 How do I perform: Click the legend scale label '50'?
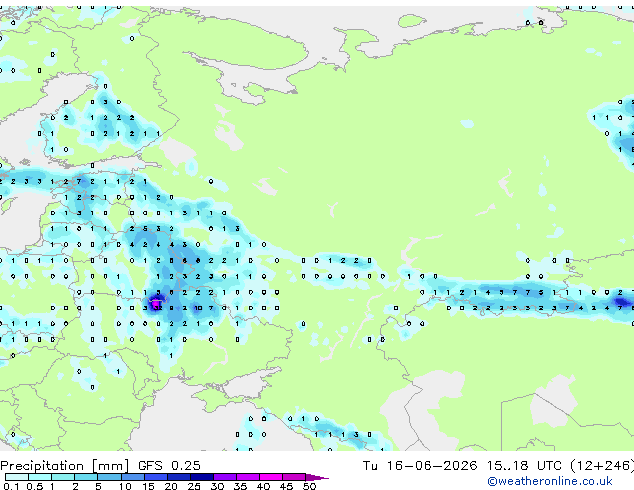309,486
